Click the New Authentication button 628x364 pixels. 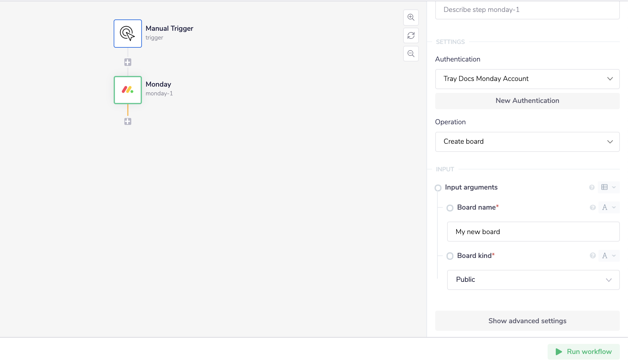click(x=527, y=101)
